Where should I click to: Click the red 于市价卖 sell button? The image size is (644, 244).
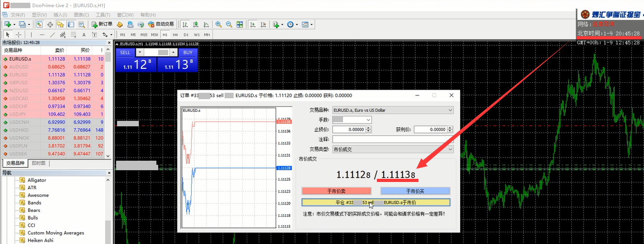click(x=336, y=191)
